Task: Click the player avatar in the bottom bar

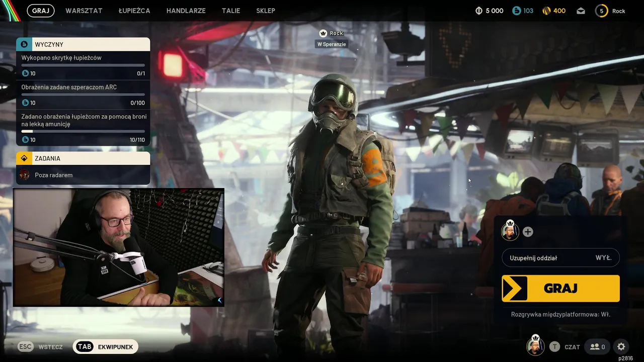Action: pyautogui.click(x=535, y=346)
